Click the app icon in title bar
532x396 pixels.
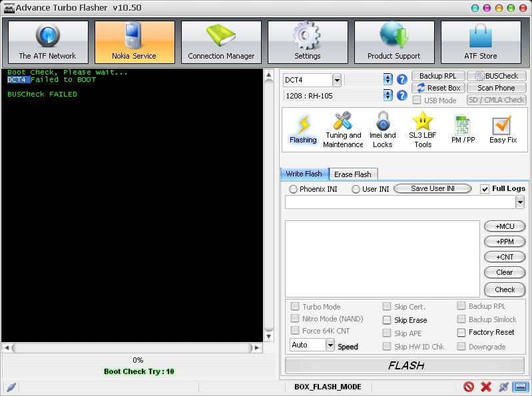(9, 8)
